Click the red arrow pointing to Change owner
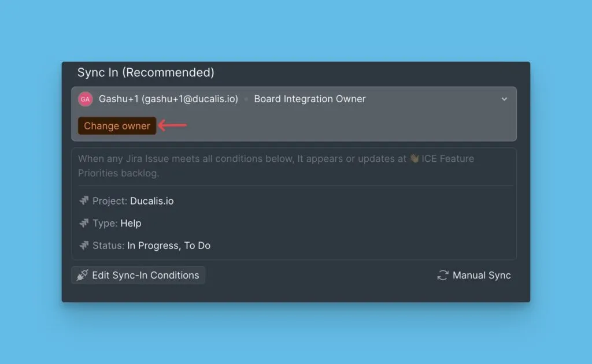Image resolution: width=592 pixels, height=364 pixels. [172, 125]
